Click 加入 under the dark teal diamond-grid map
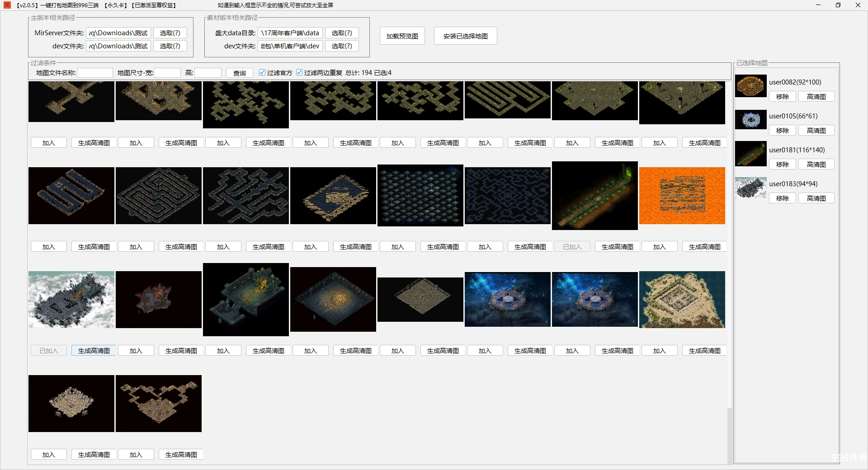Screen dimensions: 868x470 click(398, 247)
